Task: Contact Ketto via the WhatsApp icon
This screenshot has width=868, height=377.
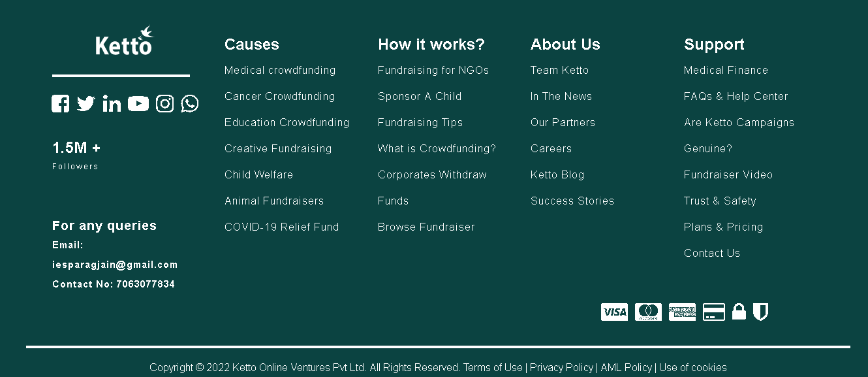Action: click(189, 103)
